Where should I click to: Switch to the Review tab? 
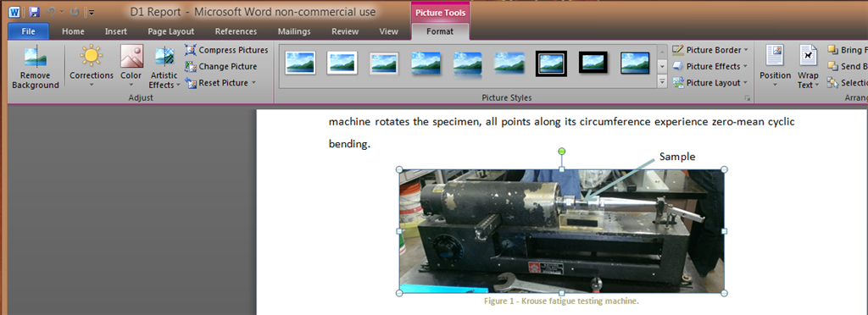345,31
